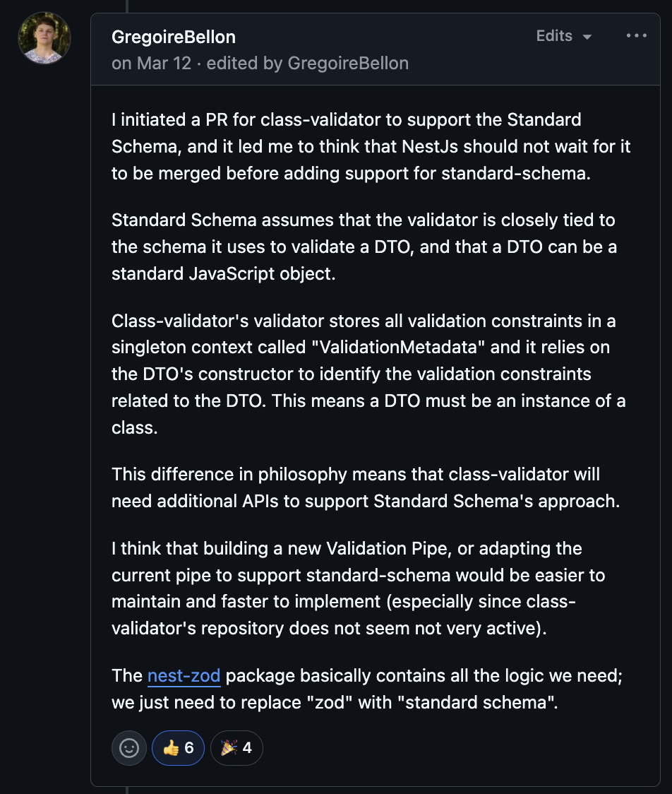Click the comment header bar

pyautogui.click(x=376, y=49)
